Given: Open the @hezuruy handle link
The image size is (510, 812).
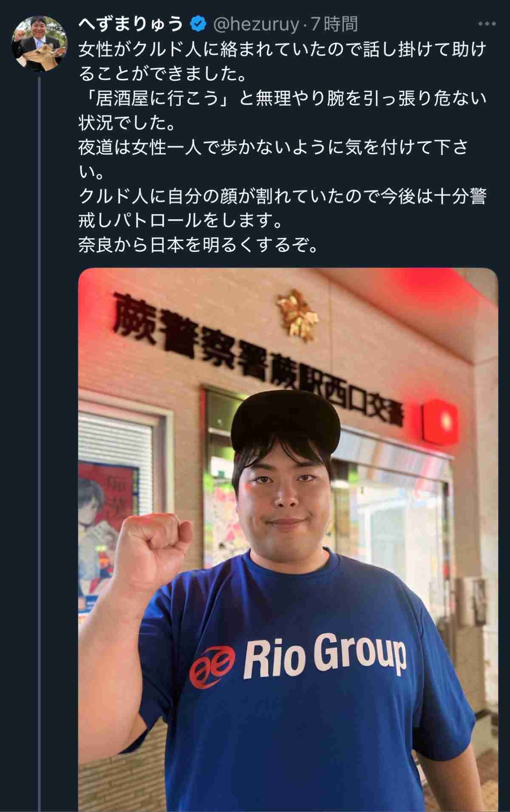Looking at the screenshot, I should (256, 25).
